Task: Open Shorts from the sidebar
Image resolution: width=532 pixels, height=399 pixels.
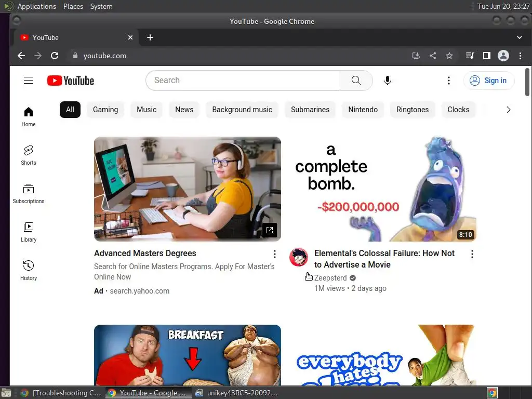Action: click(x=29, y=155)
